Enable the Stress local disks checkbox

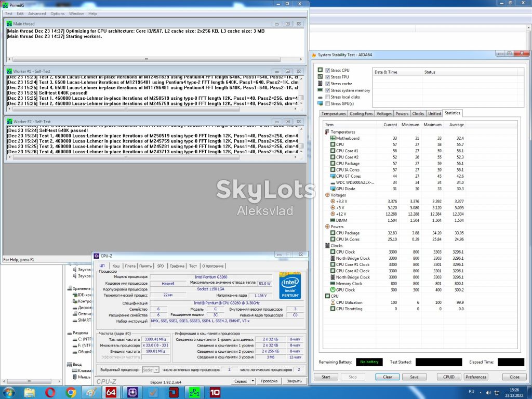point(327,97)
